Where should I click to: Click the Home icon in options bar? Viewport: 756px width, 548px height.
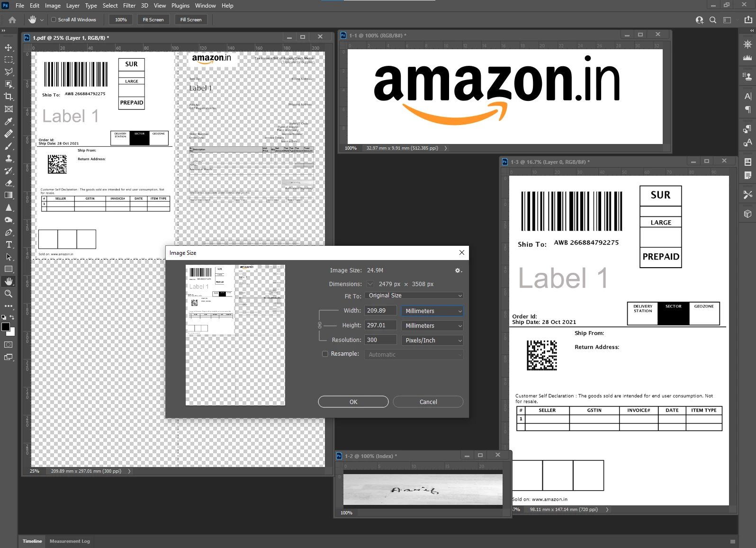coord(12,20)
